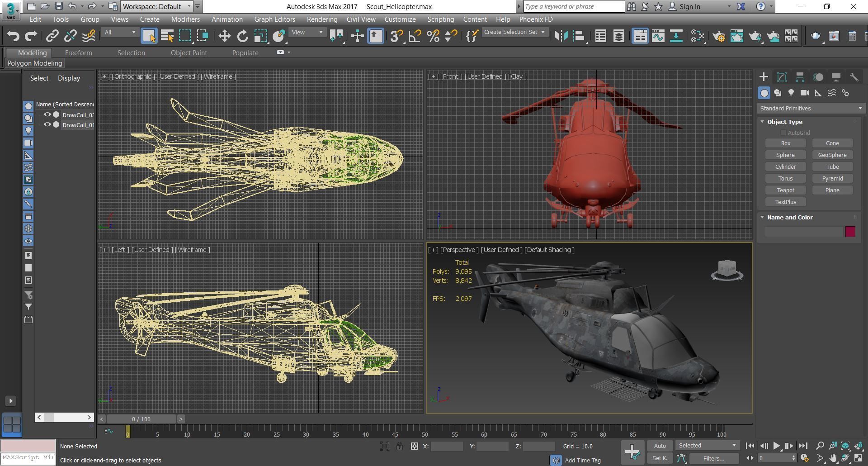Open the Graph Editors menu

274,19
